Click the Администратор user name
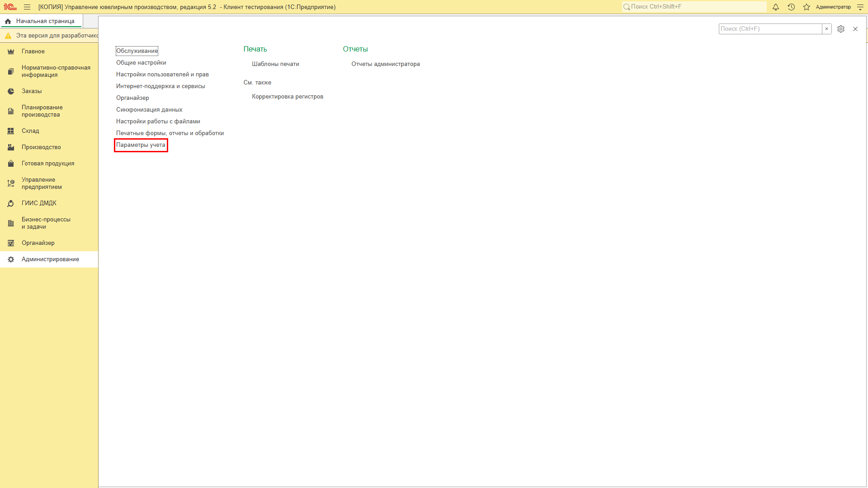868x488 pixels. (833, 7)
